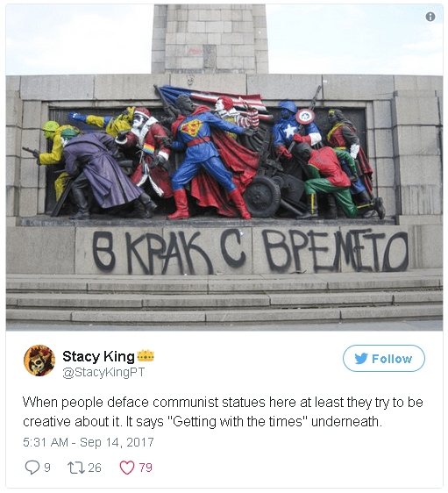Click the crown emoji beside Stacy King
Viewport: 448px width, 493px height.
click(146, 355)
